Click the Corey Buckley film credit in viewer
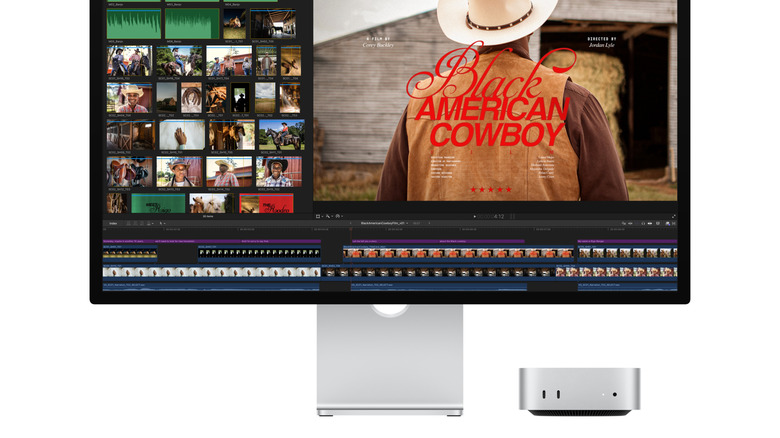The width and height of the screenshot is (780, 438). pos(378,45)
